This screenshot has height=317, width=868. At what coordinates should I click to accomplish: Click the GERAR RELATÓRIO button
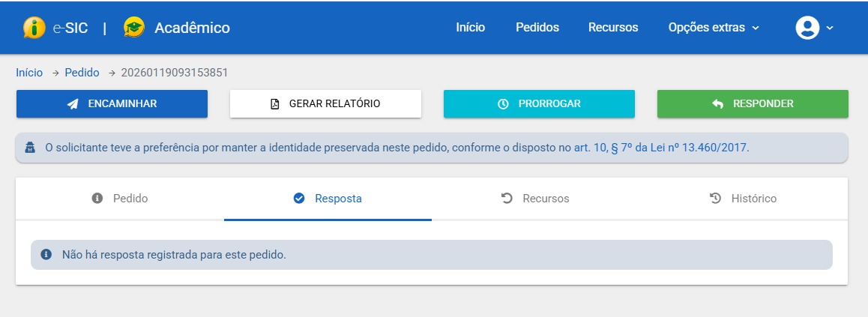325,104
